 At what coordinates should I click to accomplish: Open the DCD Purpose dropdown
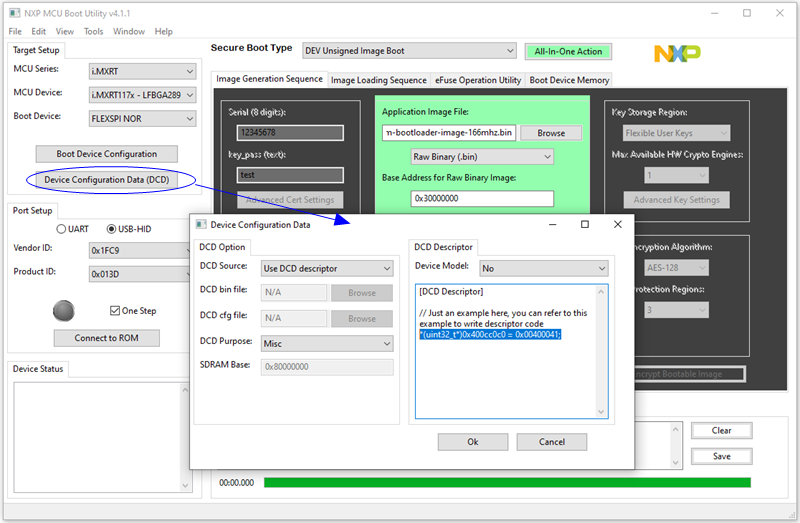(x=327, y=343)
